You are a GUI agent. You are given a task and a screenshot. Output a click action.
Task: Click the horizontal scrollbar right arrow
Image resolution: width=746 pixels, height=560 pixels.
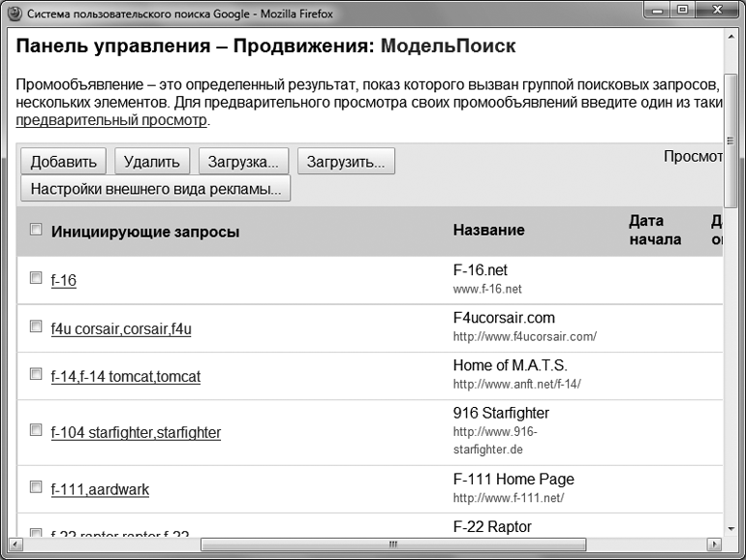(x=716, y=545)
